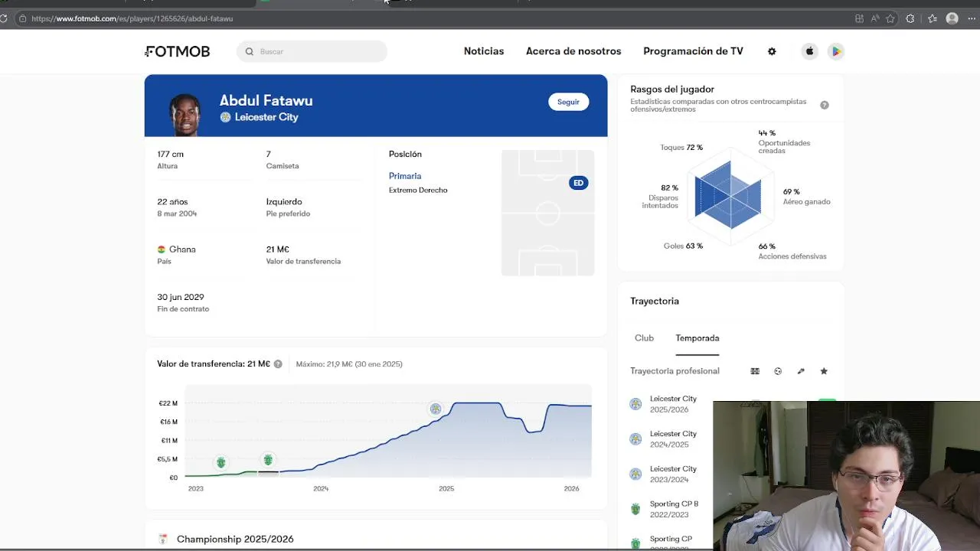Click the 21 M€ transfer value in the info card
Image resolution: width=980 pixels, height=551 pixels.
[x=278, y=249]
